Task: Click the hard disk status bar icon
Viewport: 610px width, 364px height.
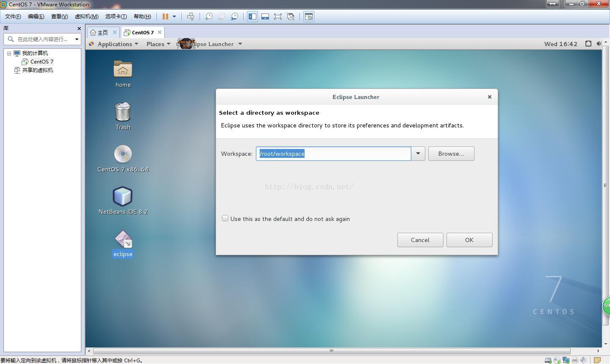Action: 548,360
